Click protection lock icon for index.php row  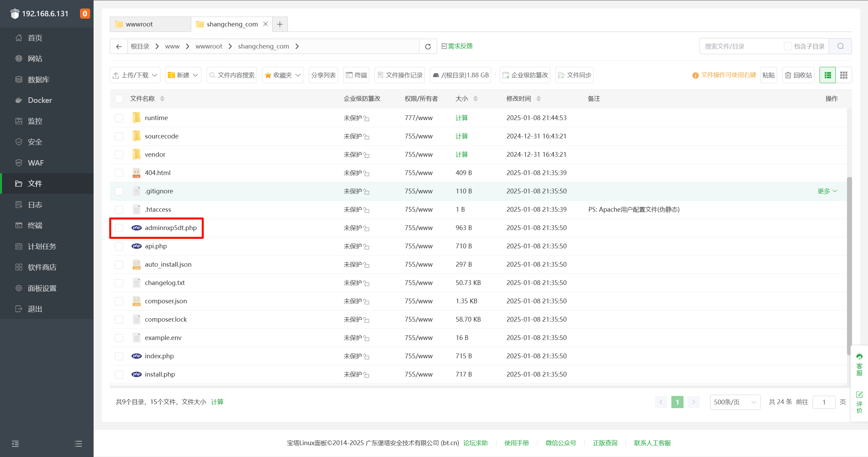367,357
